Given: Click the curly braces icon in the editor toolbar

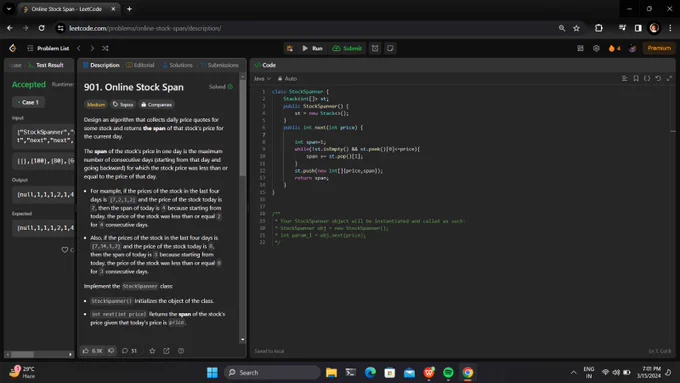Looking at the screenshot, I should coord(647,79).
